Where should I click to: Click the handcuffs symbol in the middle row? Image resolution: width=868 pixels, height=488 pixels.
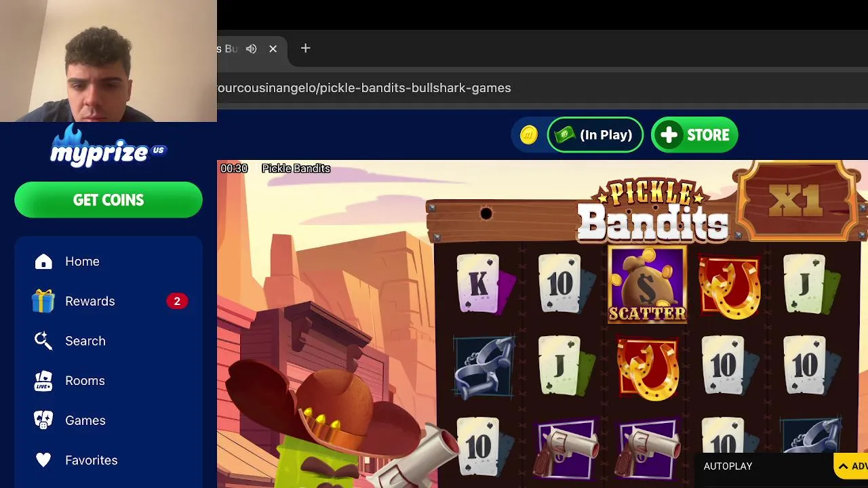click(484, 367)
